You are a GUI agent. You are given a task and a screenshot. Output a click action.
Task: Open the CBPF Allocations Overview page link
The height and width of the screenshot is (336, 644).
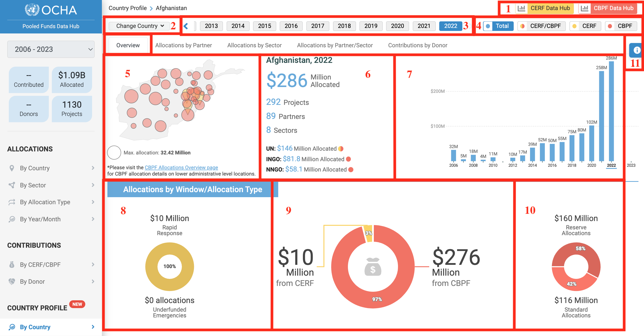[x=181, y=167]
